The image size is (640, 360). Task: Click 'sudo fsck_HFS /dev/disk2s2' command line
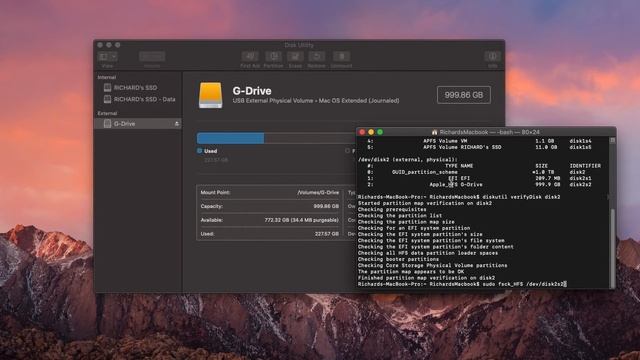coord(524,284)
